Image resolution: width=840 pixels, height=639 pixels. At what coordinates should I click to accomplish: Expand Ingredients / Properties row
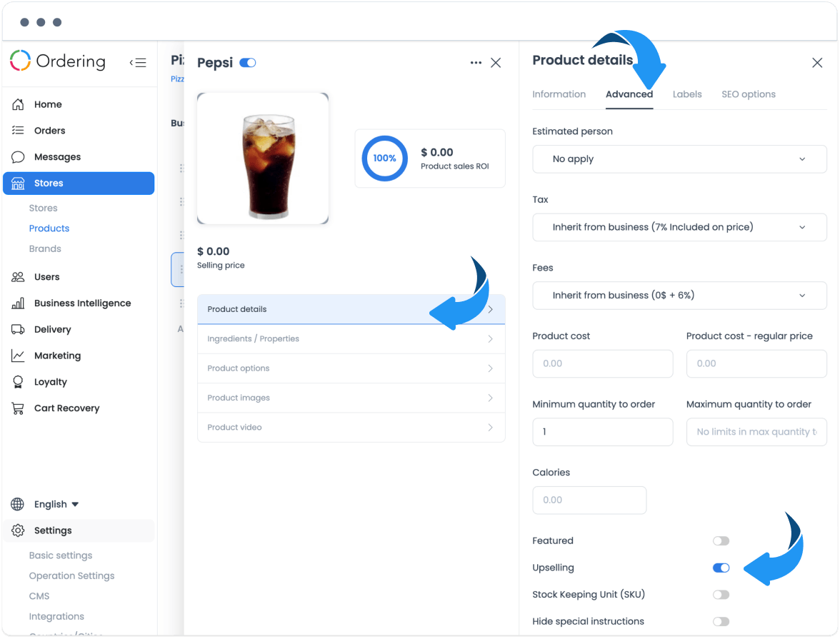pyautogui.click(x=351, y=338)
